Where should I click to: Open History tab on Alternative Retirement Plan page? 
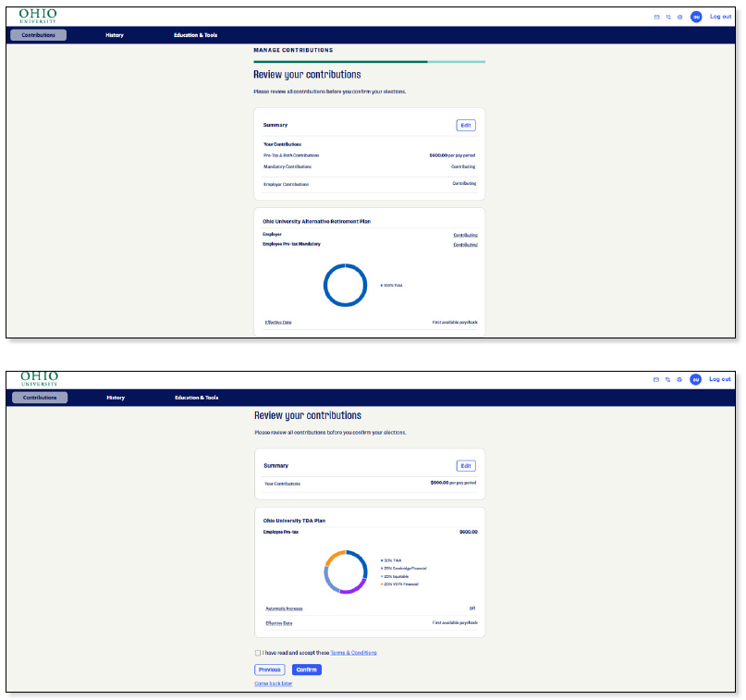(115, 35)
